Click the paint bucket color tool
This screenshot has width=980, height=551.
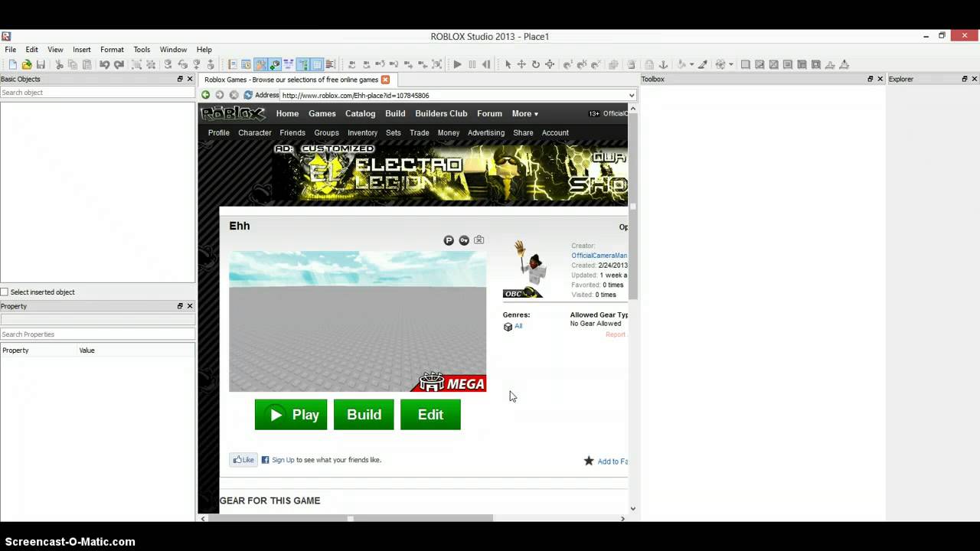(681, 64)
